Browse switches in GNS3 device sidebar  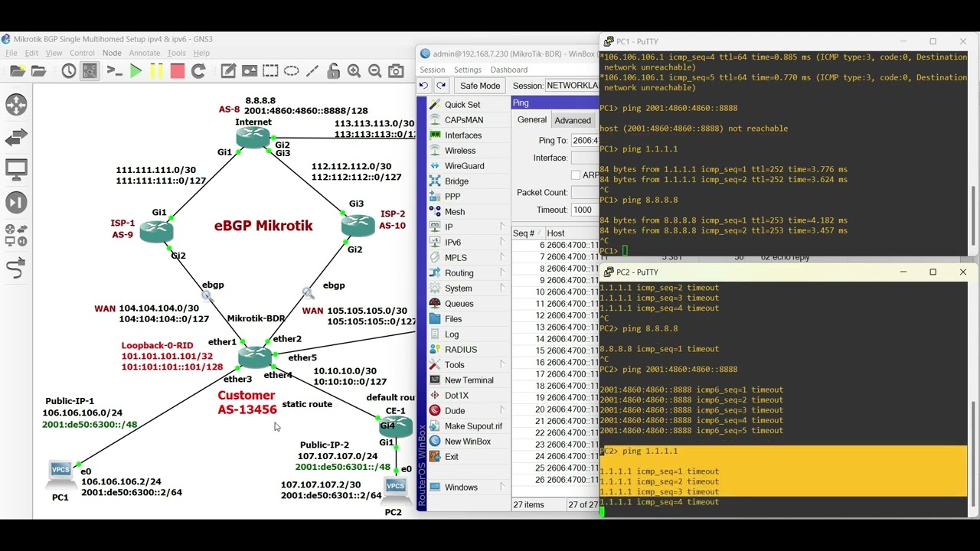[16, 138]
